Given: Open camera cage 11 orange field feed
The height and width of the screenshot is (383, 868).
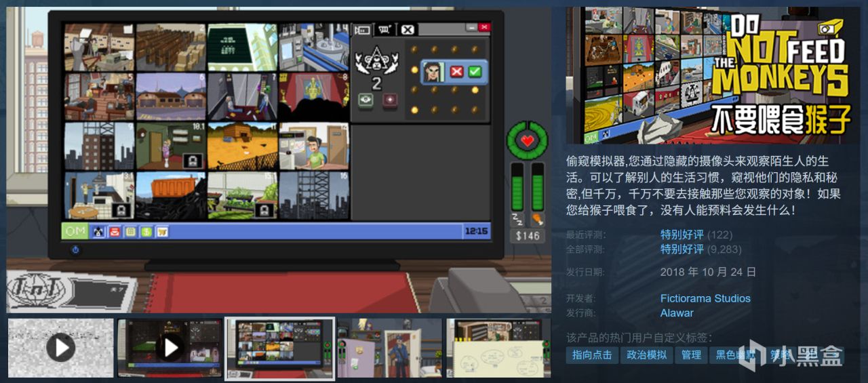Looking at the screenshot, I should 242,146.
